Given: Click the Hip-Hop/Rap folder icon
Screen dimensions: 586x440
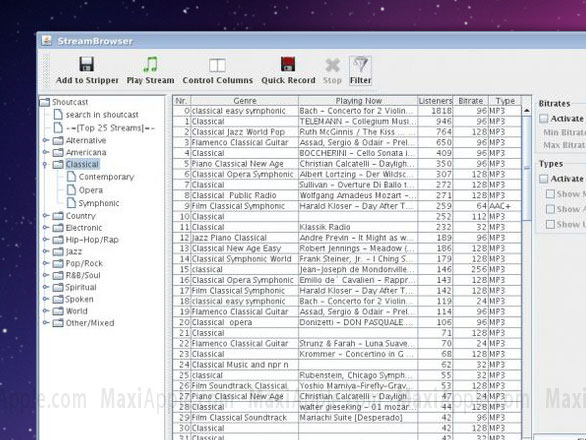Looking at the screenshot, I should point(58,240).
